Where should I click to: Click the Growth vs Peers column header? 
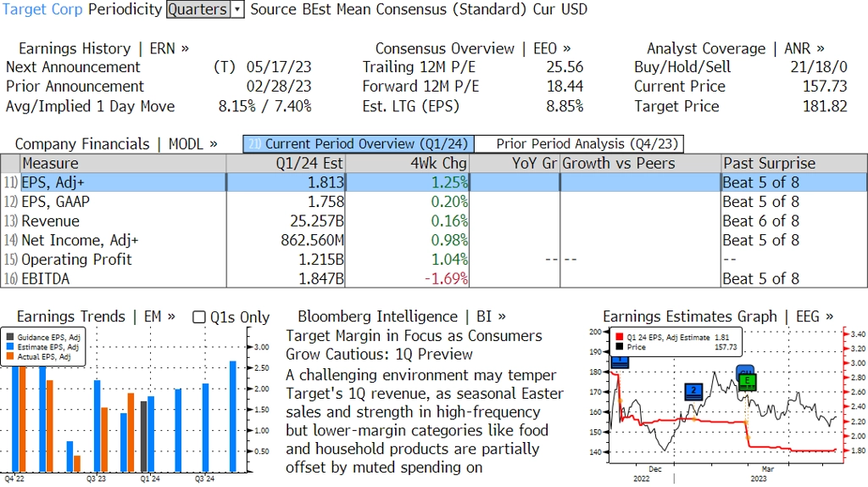(641, 164)
